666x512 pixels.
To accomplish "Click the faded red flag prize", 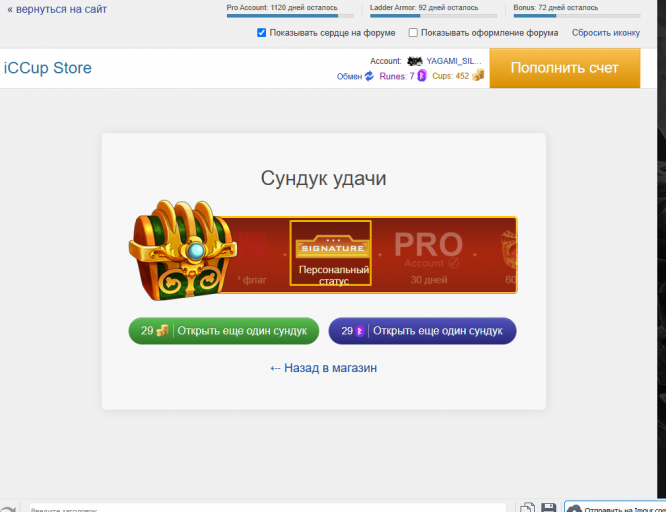I will point(254,257).
